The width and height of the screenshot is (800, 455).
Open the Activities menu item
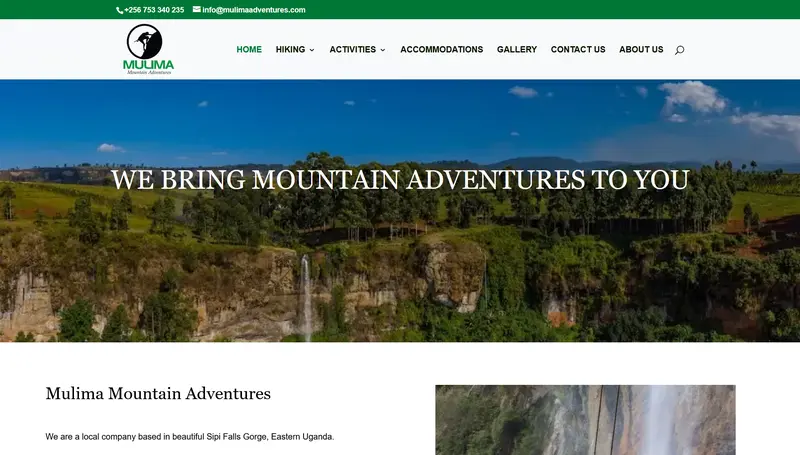tap(353, 49)
